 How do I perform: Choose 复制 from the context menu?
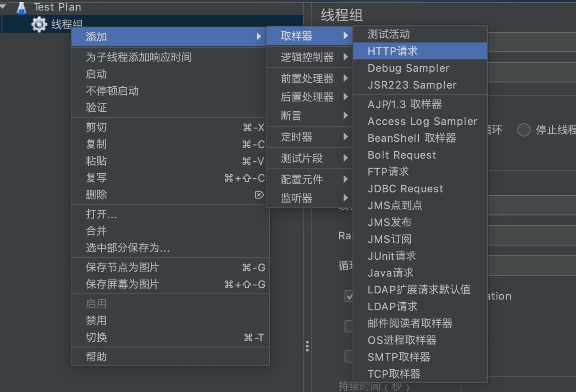169,144
